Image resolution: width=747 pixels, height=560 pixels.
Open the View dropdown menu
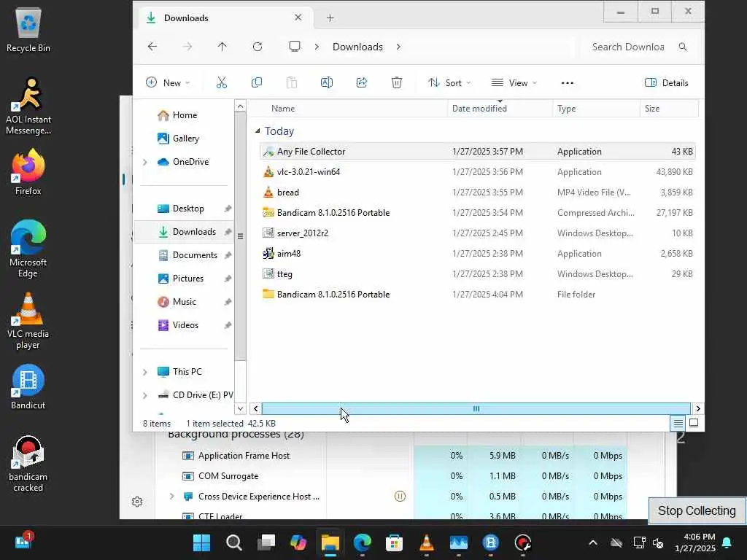514,83
